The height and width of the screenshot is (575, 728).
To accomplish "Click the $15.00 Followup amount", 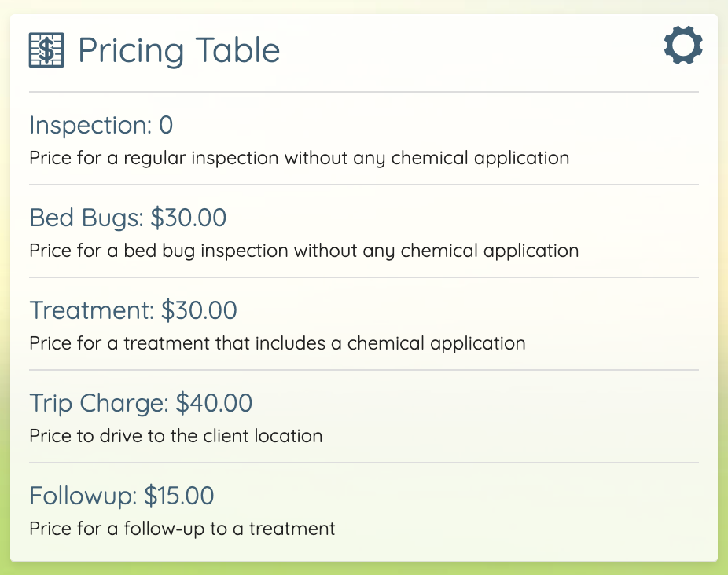I will coord(178,496).
